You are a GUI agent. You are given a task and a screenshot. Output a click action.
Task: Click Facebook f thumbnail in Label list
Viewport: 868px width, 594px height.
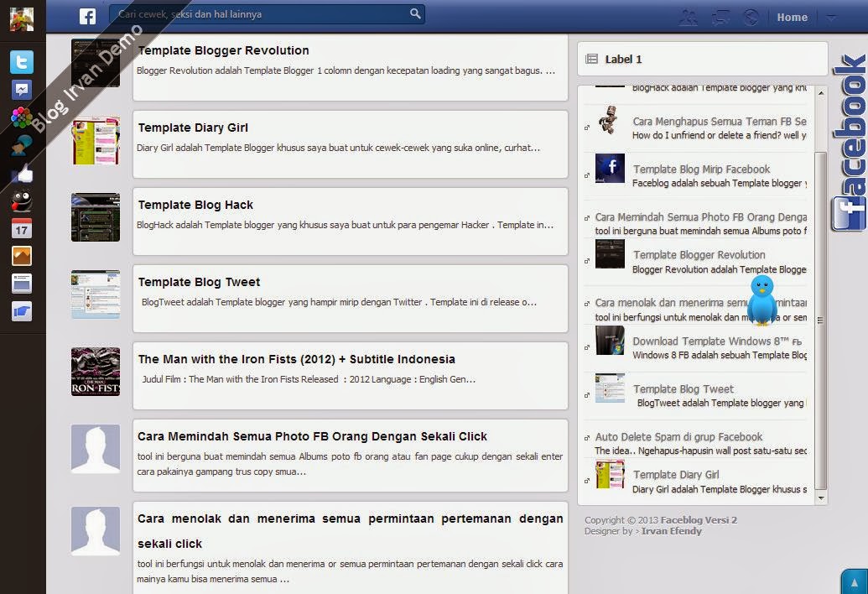tap(610, 168)
